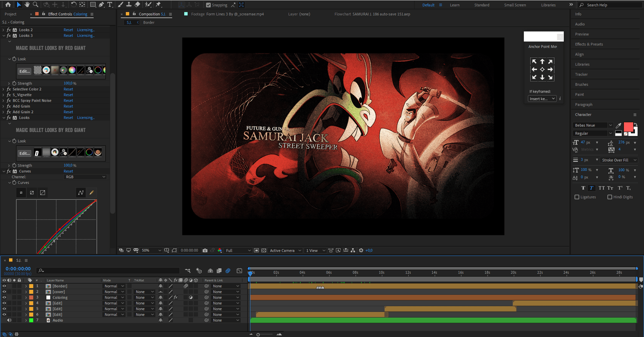Select the Zoom tool in the toolbar

pos(36,5)
